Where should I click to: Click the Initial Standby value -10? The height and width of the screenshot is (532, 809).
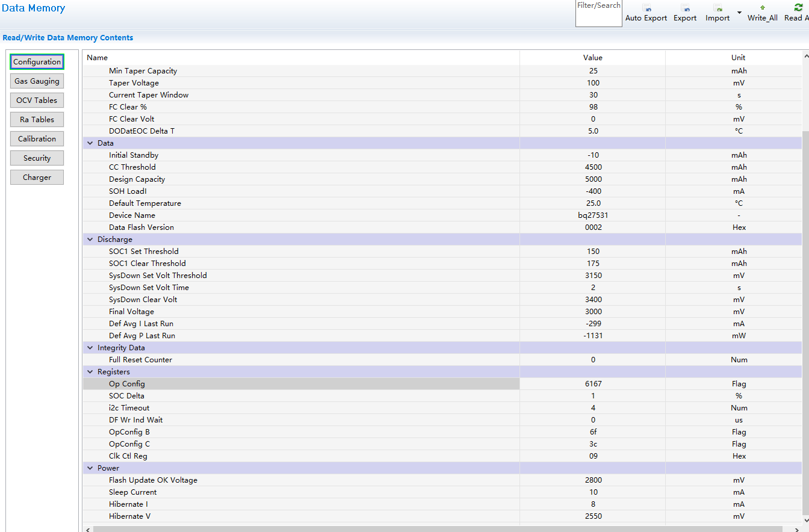click(x=593, y=155)
